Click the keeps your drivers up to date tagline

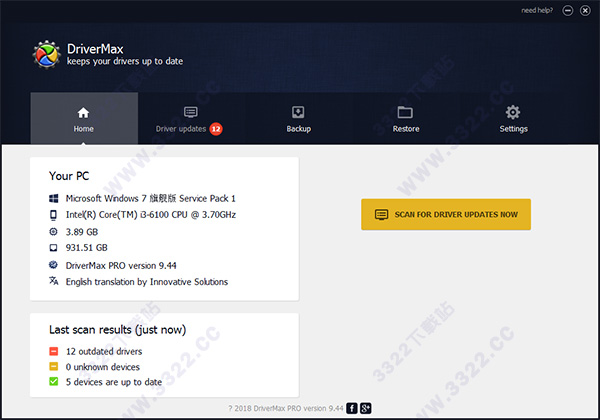coord(125,61)
